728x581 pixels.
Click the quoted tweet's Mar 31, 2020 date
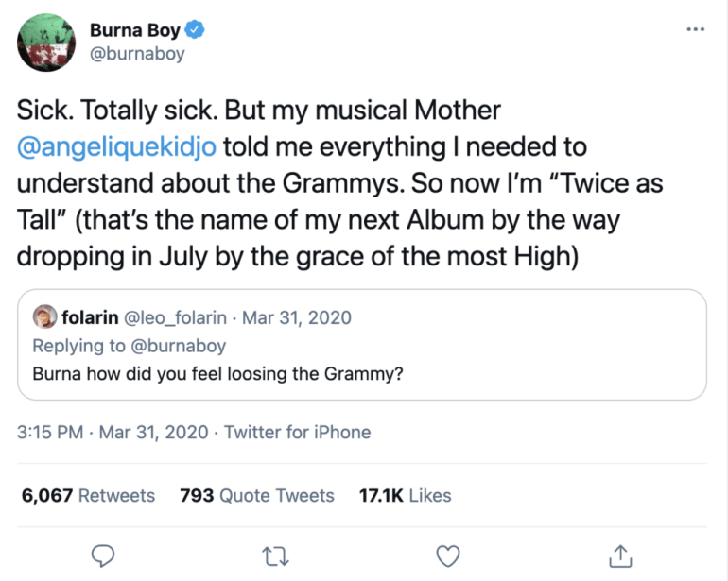click(297, 317)
